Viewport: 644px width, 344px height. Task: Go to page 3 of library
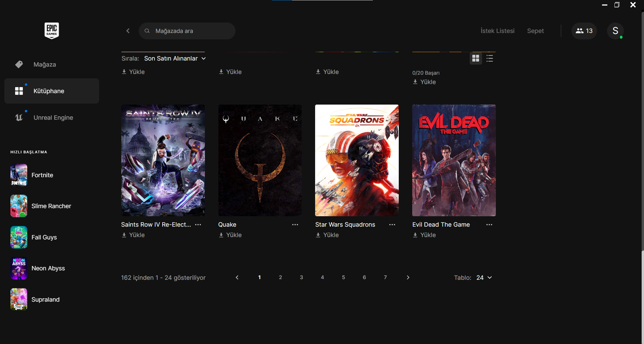[x=301, y=277]
